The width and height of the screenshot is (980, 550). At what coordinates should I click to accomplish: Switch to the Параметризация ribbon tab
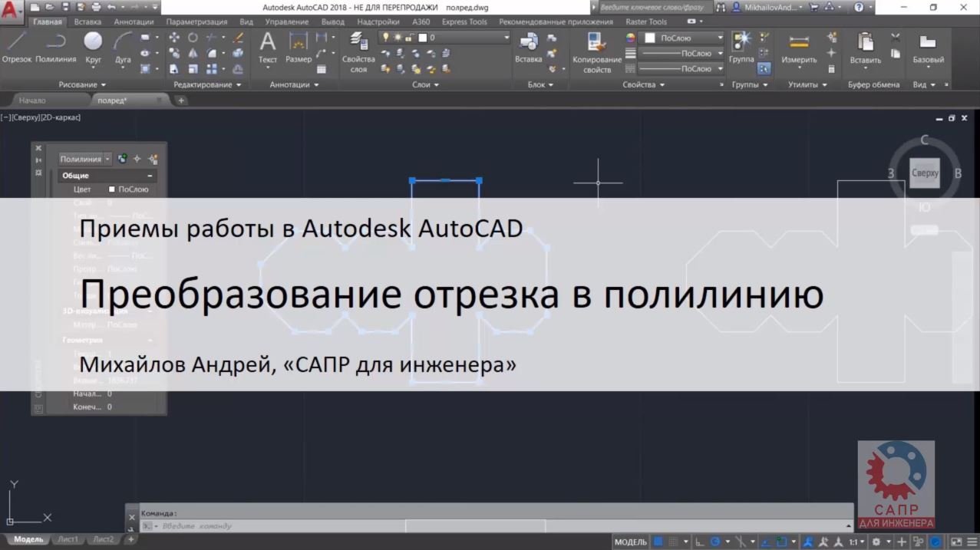pyautogui.click(x=198, y=22)
